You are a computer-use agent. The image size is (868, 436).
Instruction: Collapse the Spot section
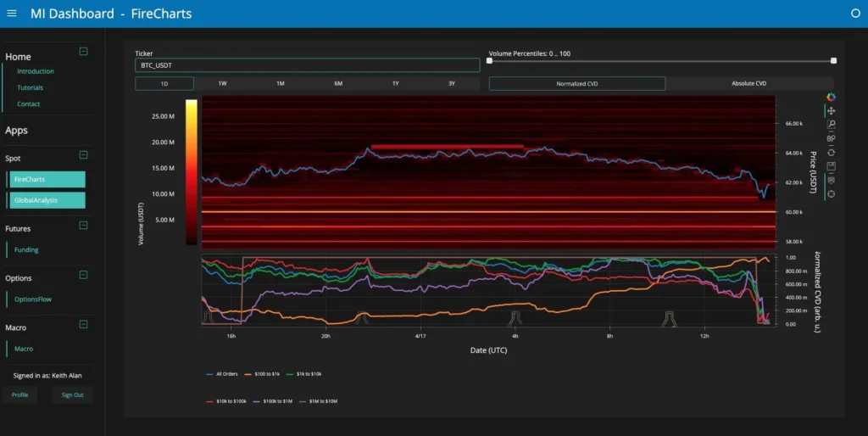tap(83, 155)
